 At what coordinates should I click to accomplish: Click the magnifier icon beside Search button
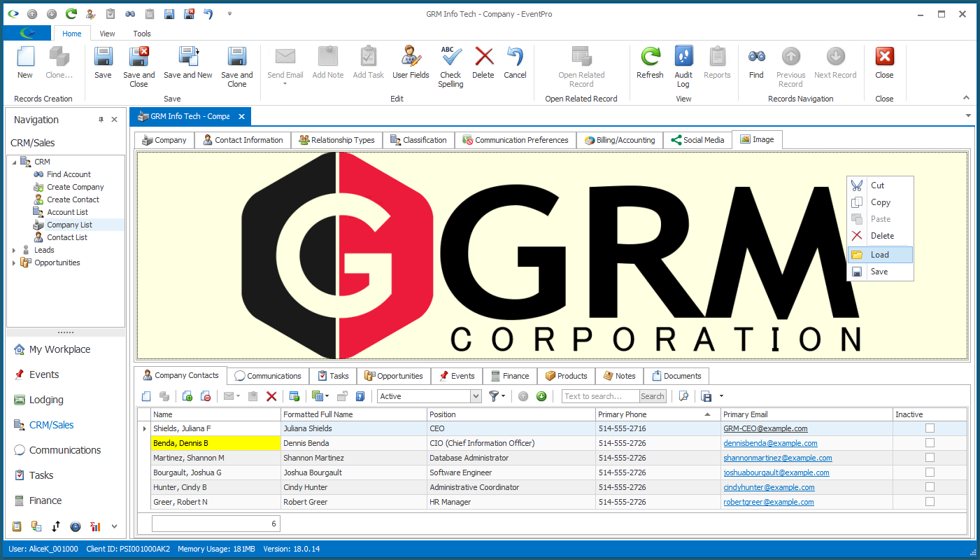point(683,396)
